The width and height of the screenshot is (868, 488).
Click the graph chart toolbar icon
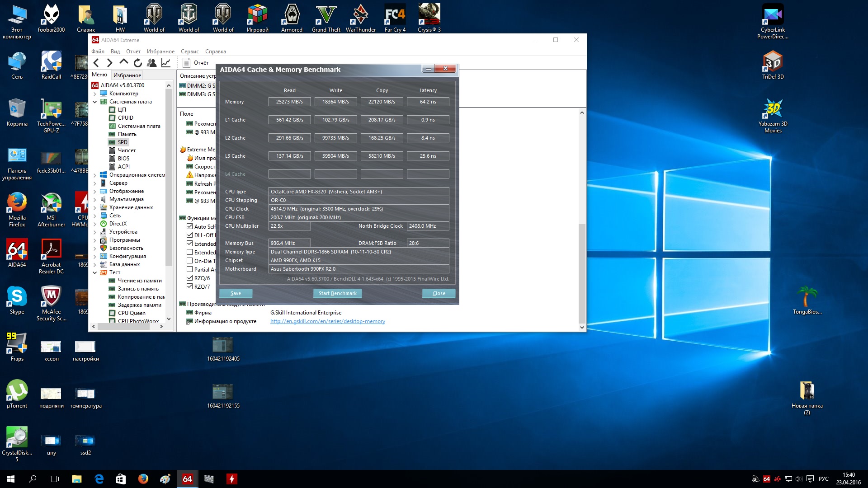coord(166,63)
